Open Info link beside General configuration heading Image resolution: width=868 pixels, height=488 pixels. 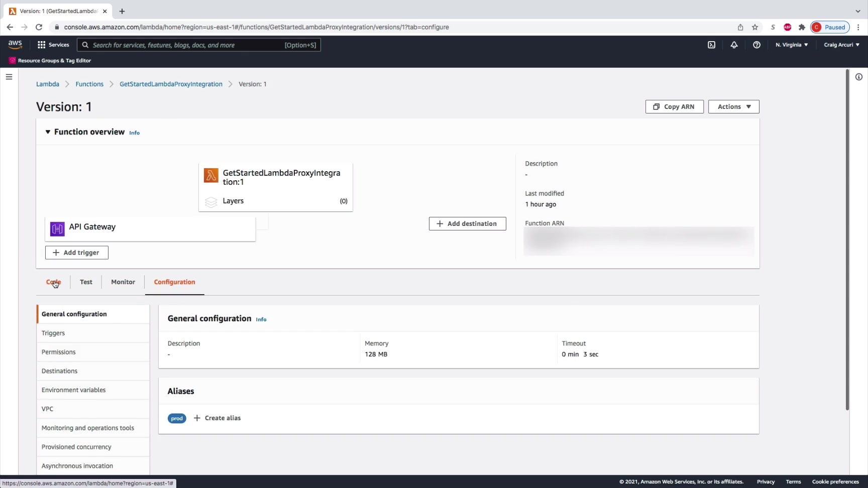pos(261,319)
